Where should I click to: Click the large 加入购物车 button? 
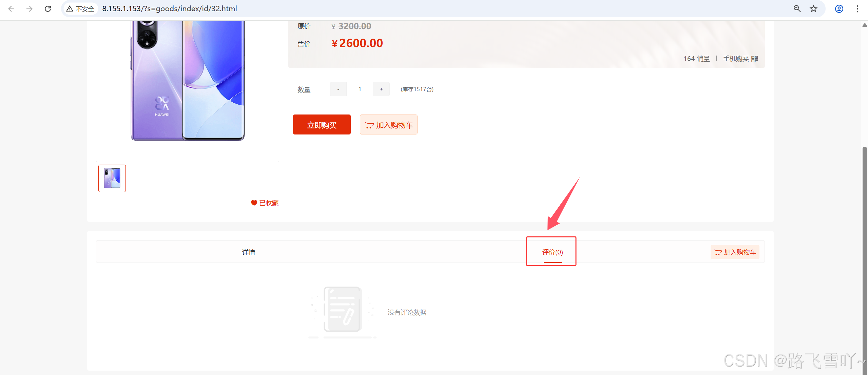click(x=388, y=125)
